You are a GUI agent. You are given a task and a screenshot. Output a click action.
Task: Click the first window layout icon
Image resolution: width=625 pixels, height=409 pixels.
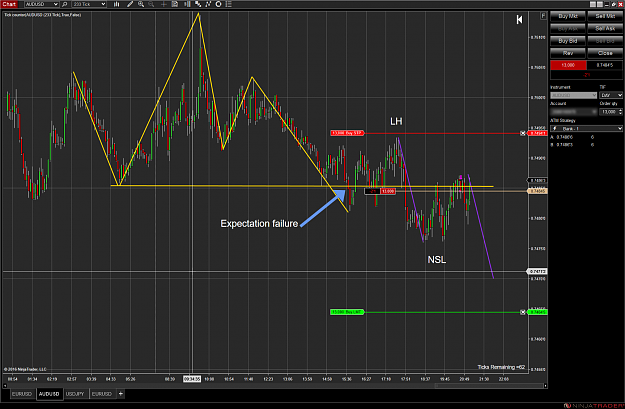(x=593, y=4)
